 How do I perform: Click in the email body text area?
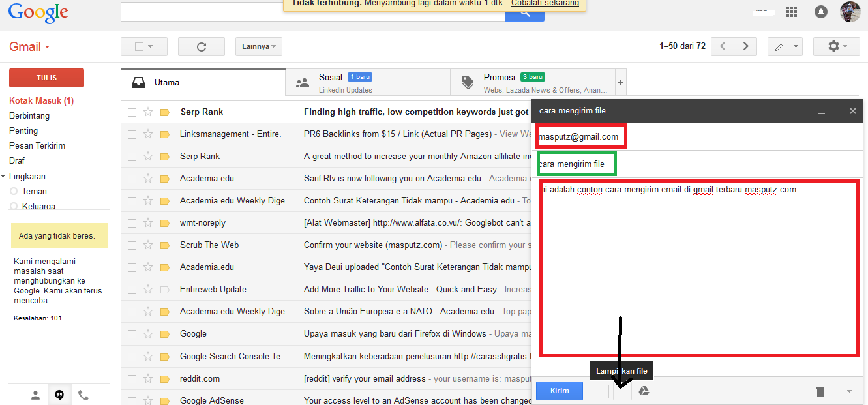coord(698,269)
